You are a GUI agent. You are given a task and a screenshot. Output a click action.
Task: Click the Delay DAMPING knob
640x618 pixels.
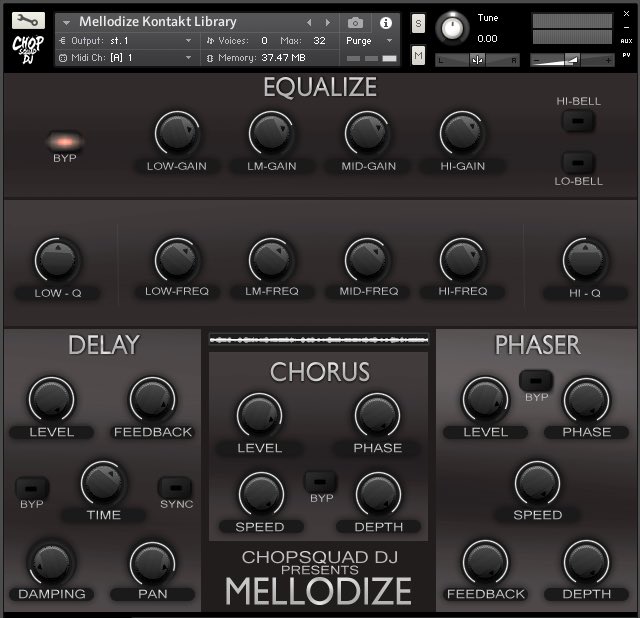(x=51, y=562)
